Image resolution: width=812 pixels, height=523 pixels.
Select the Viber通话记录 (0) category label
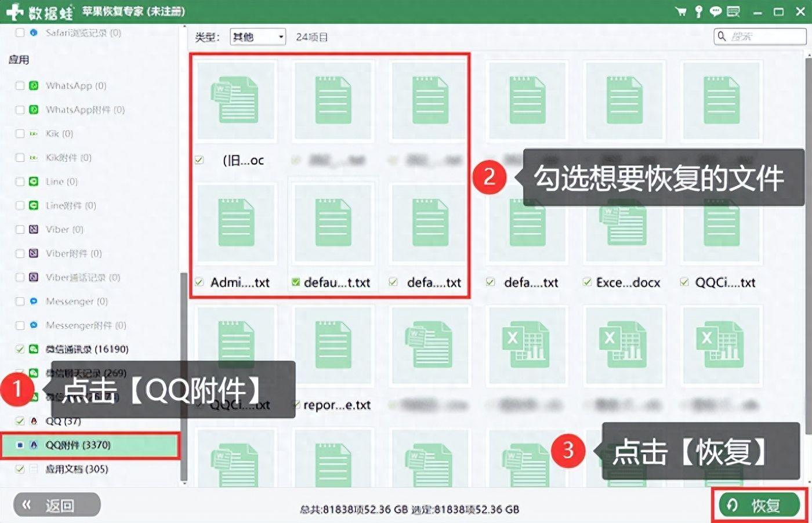tap(83, 277)
